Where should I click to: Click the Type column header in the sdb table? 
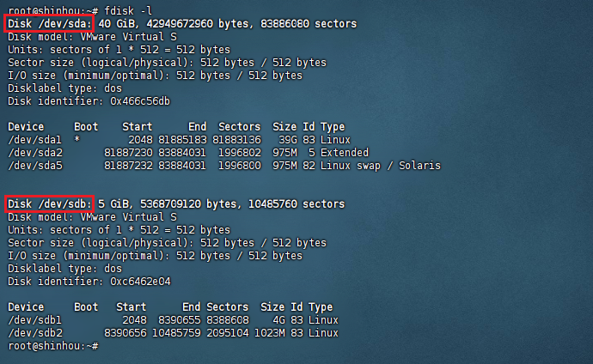tap(321, 307)
